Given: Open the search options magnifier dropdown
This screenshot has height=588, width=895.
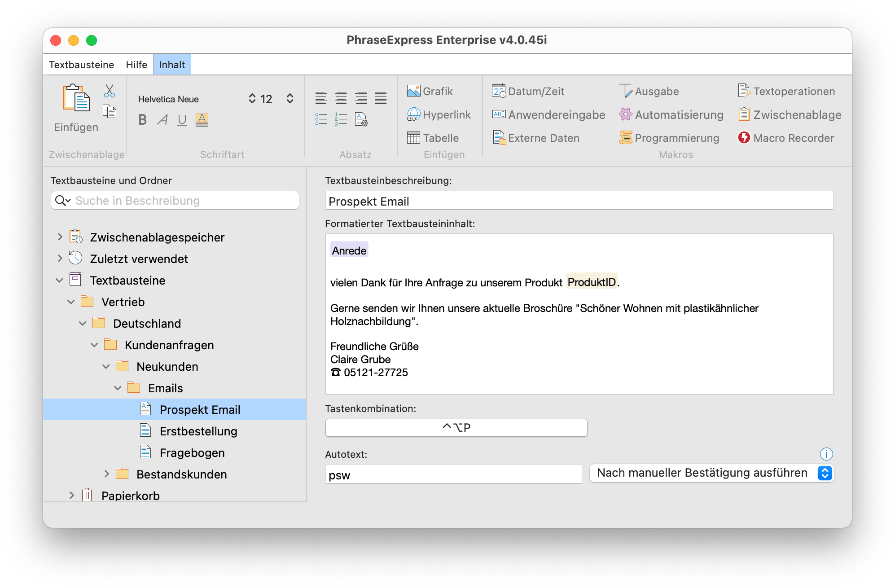Looking at the screenshot, I should (x=63, y=201).
